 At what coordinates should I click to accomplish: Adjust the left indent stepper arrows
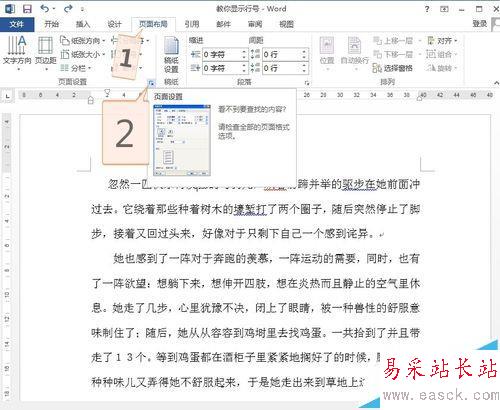click(244, 54)
